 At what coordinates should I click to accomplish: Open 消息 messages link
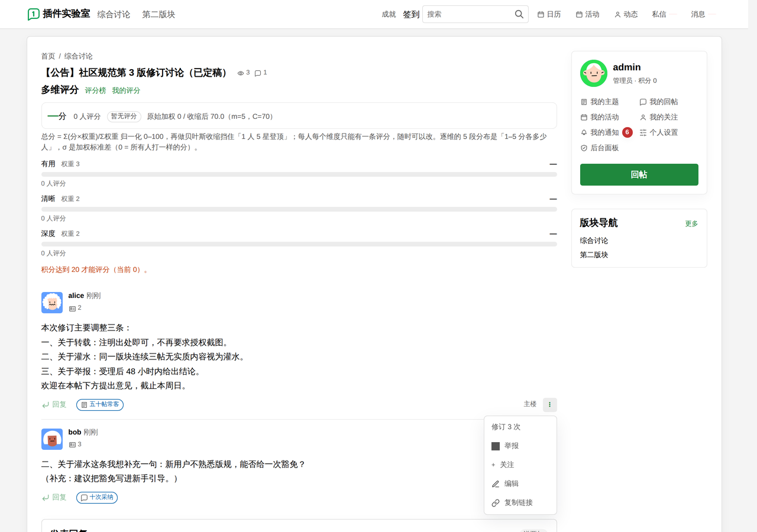(698, 14)
